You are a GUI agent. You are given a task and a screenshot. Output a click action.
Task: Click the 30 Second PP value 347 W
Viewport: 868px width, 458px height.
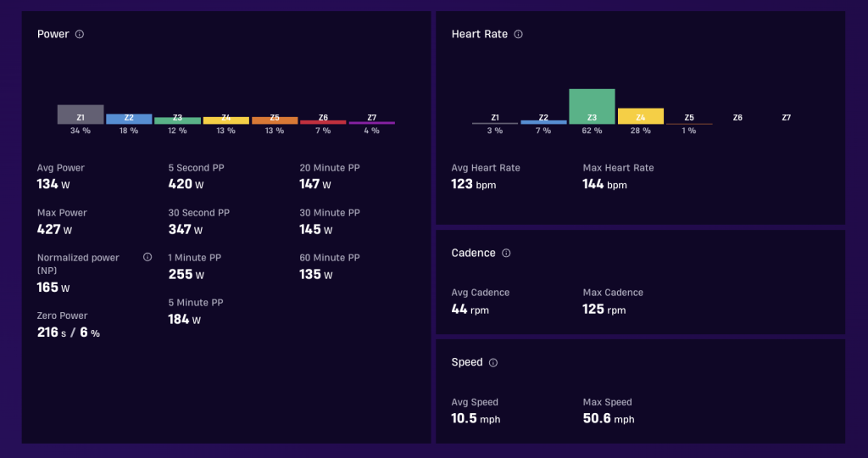coord(186,229)
